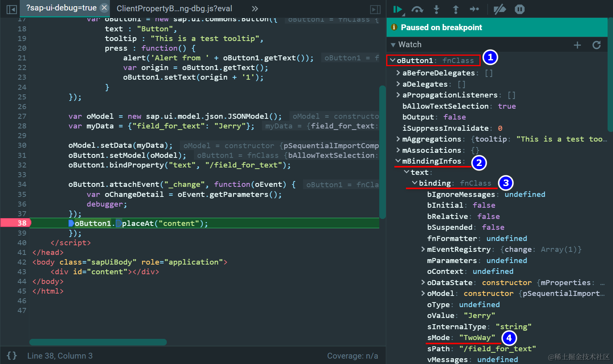Click the Paused on breakpoint banner
The width and height of the screenshot is (613, 364).
(x=497, y=27)
